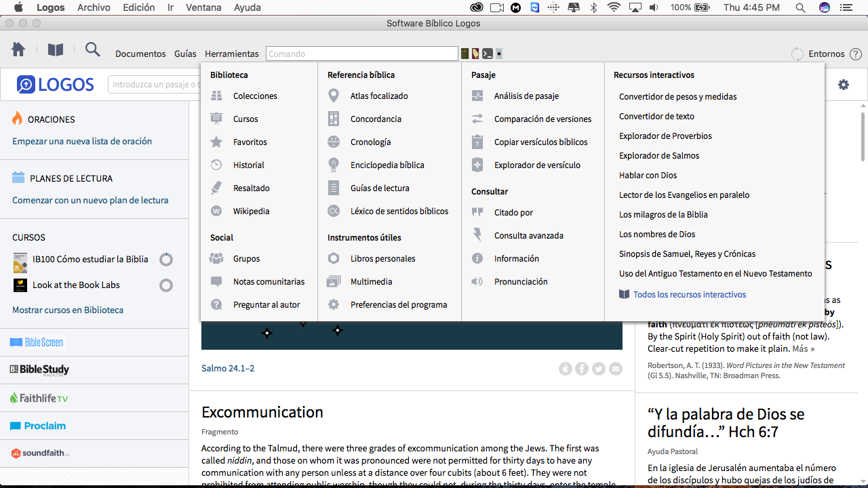Open Cursos in the Herramientas menu
868x488 pixels.
[245, 119]
